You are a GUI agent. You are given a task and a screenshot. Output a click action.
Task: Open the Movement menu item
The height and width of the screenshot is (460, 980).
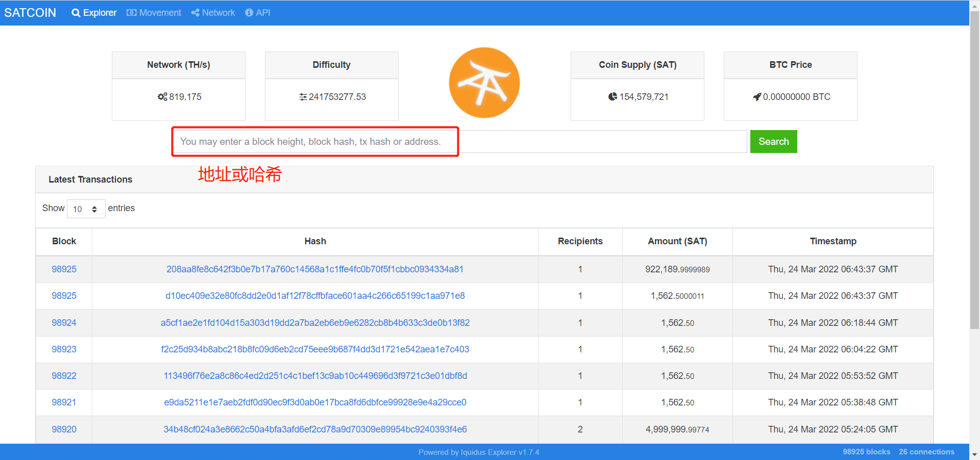[160, 13]
